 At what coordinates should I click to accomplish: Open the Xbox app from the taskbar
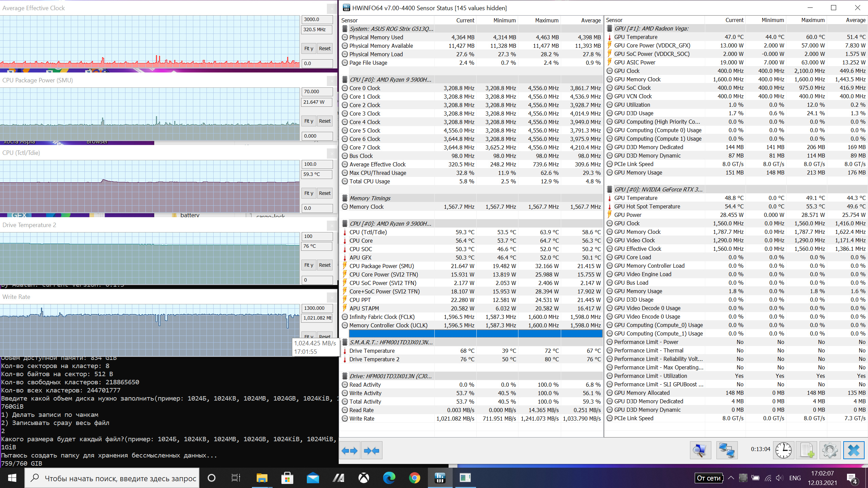pos(363,478)
